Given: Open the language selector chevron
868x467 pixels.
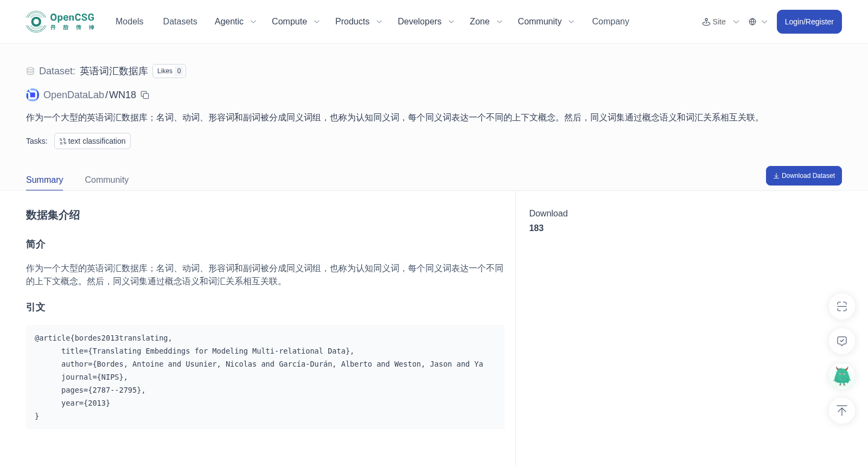Looking at the screenshot, I should coord(764,22).
